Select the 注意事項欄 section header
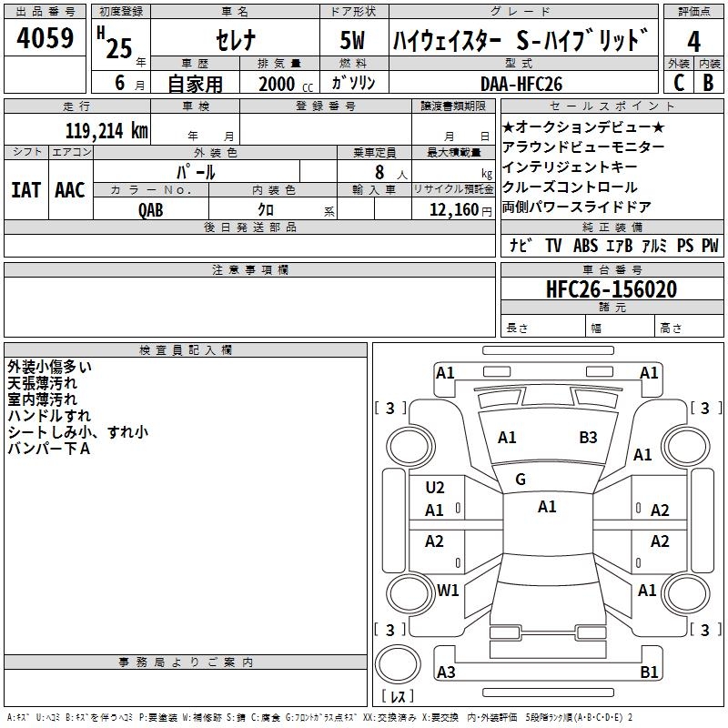This screenshot has height=728, width=728. point(249,269)
